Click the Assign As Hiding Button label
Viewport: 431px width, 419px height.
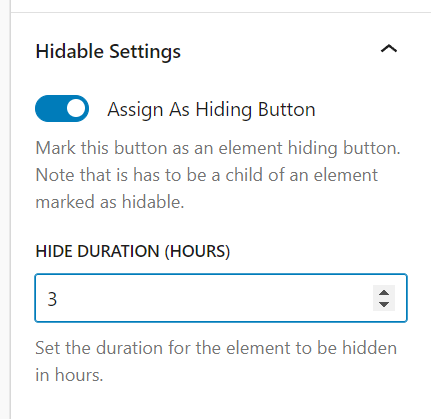coord(211,109)
